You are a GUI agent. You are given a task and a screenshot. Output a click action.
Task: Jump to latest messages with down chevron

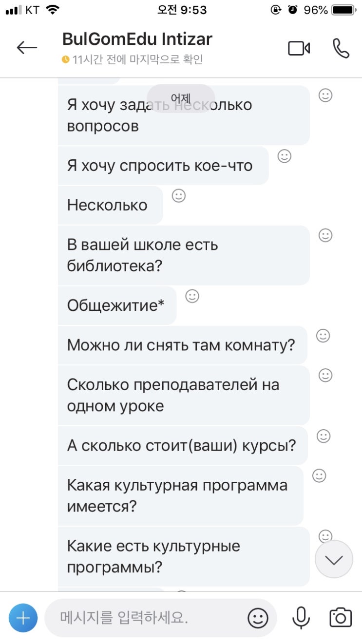pyautogui.click(x=334, y=560)
